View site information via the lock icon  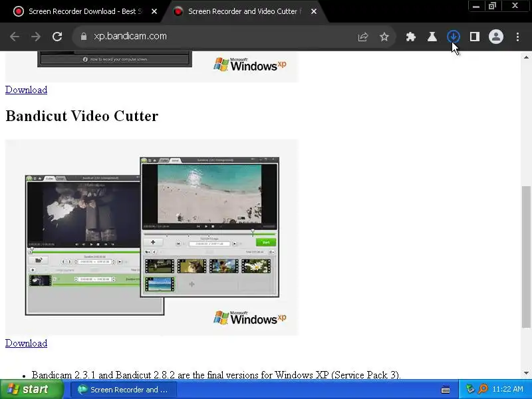[84, 37]
